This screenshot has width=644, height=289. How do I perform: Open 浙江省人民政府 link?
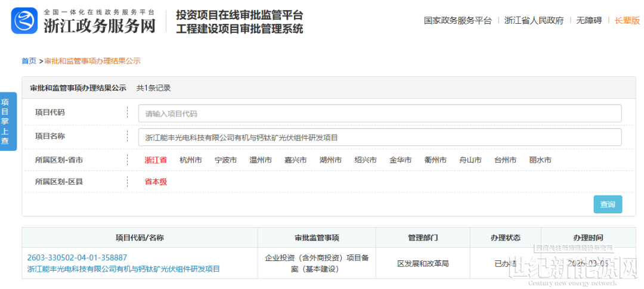534,20
